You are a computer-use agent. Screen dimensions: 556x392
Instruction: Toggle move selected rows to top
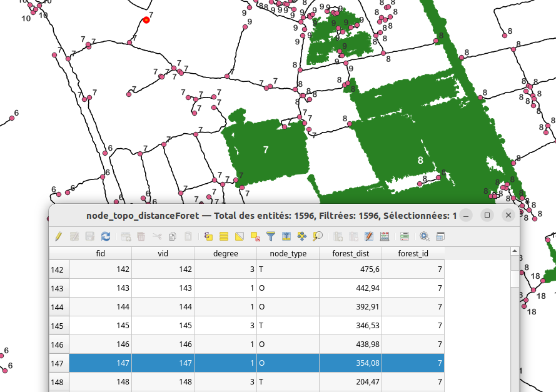tap(286, 236)
